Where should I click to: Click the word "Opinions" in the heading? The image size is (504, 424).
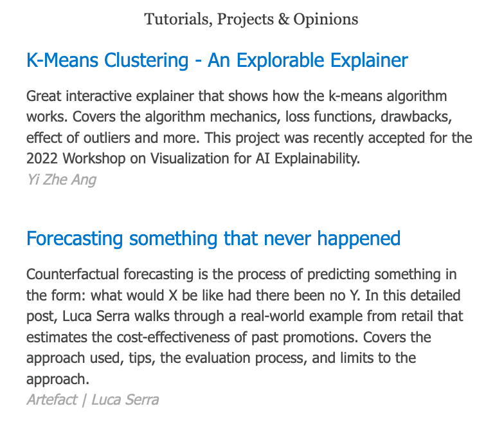coord(326,19)
